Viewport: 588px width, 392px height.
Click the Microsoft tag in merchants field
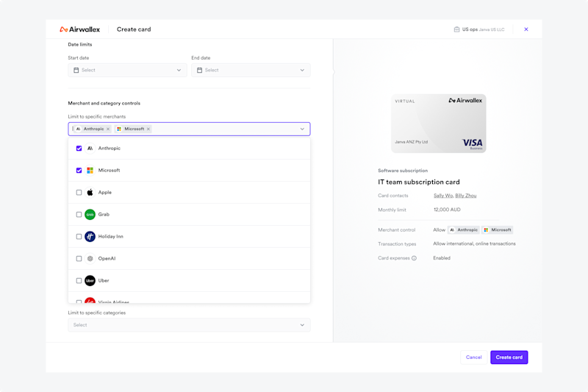pos(134,129)
